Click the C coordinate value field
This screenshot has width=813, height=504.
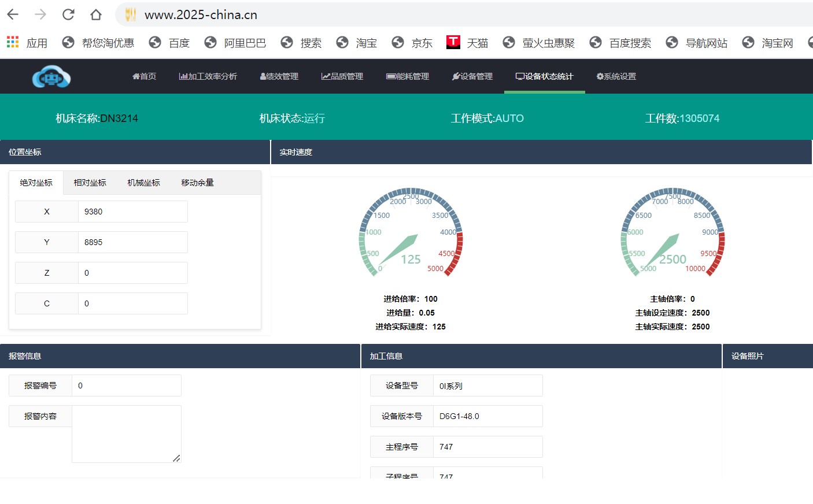coord(133,303)
